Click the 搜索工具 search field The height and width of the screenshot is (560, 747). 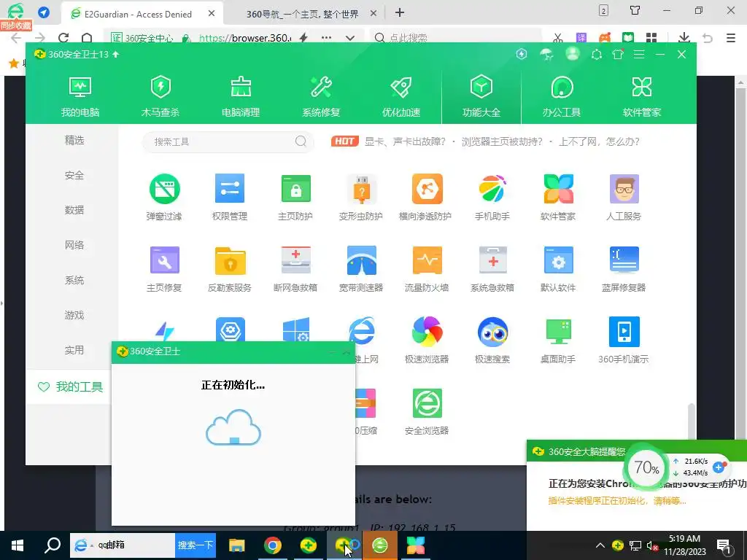click(x=228, y=141)
